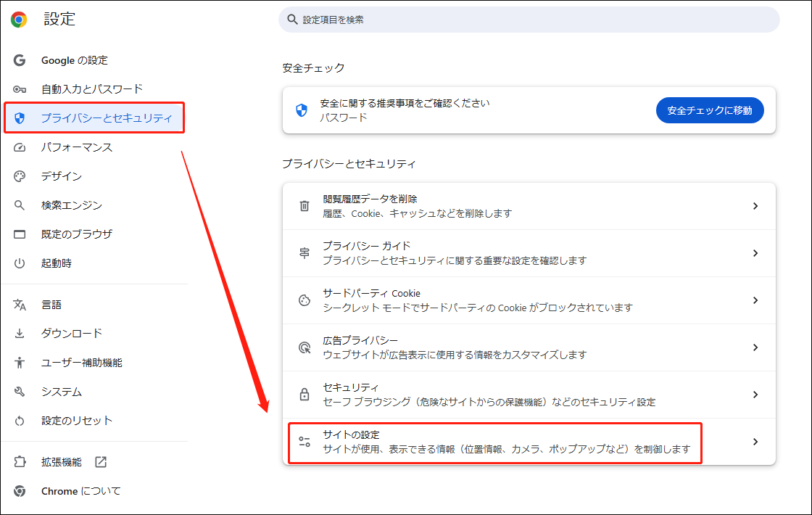Screen dimensions: 812x515
Task: Click the puzzle piece icon for 拡張機能
Action: tap(20, 461)
